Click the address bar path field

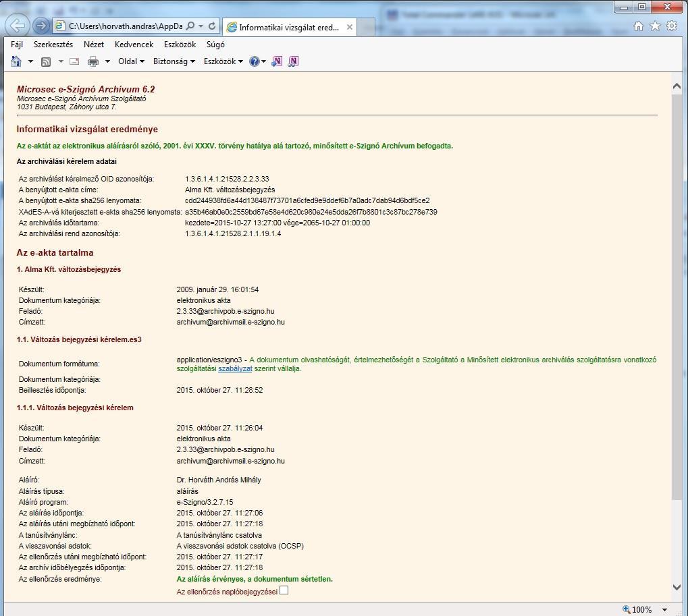pos(126,26)
